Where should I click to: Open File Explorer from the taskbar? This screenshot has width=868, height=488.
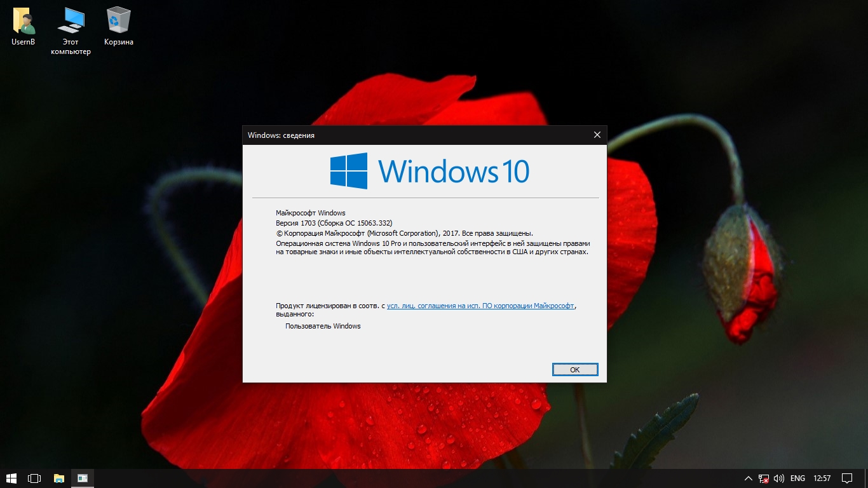tap(58, 478)
